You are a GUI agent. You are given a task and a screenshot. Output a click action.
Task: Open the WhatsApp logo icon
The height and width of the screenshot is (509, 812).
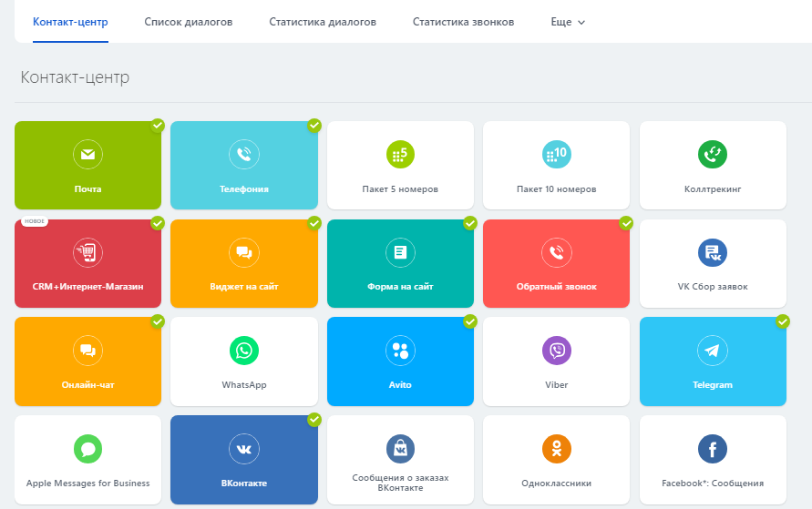pos(244,351)
